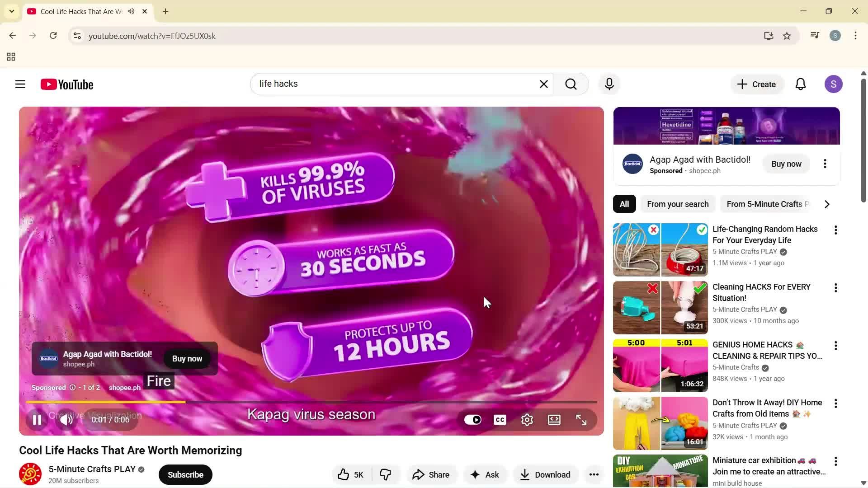Enable closed captions
The width and height of the screenshot is (868, 488).
(500, 419)
